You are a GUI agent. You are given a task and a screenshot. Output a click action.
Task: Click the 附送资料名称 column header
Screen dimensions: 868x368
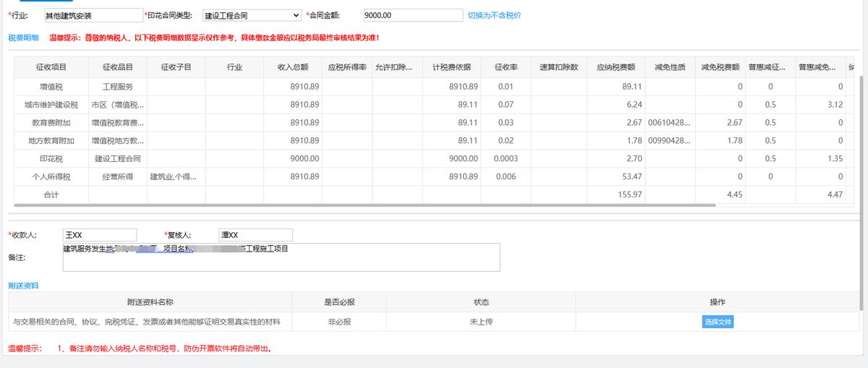(150, 302)
